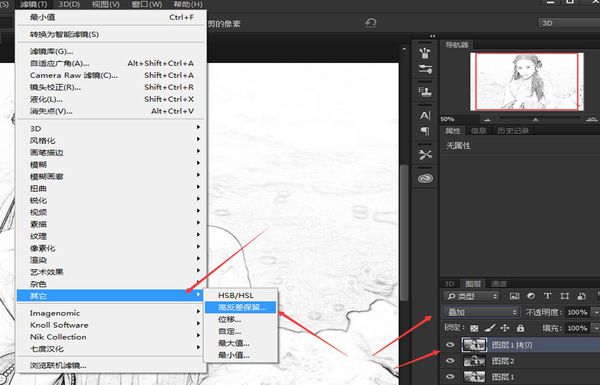Open the fill slider dropdown arrow

pos(596,328)
